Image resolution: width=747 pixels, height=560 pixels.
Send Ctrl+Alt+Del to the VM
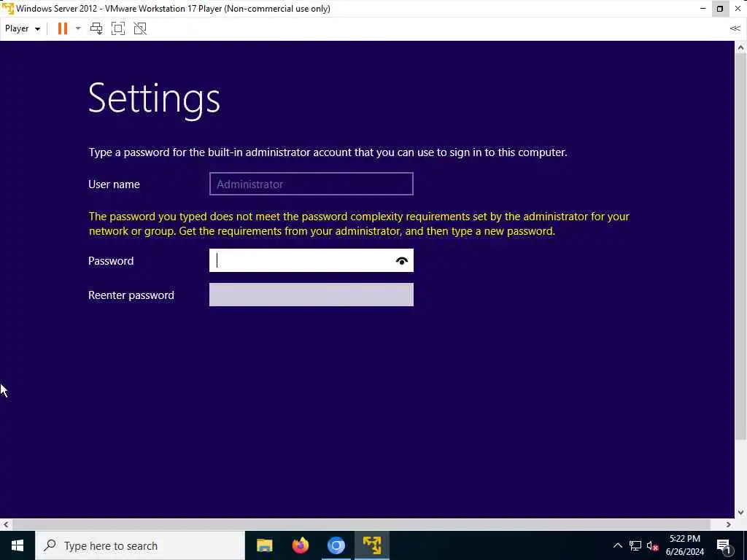click(96, 28)
